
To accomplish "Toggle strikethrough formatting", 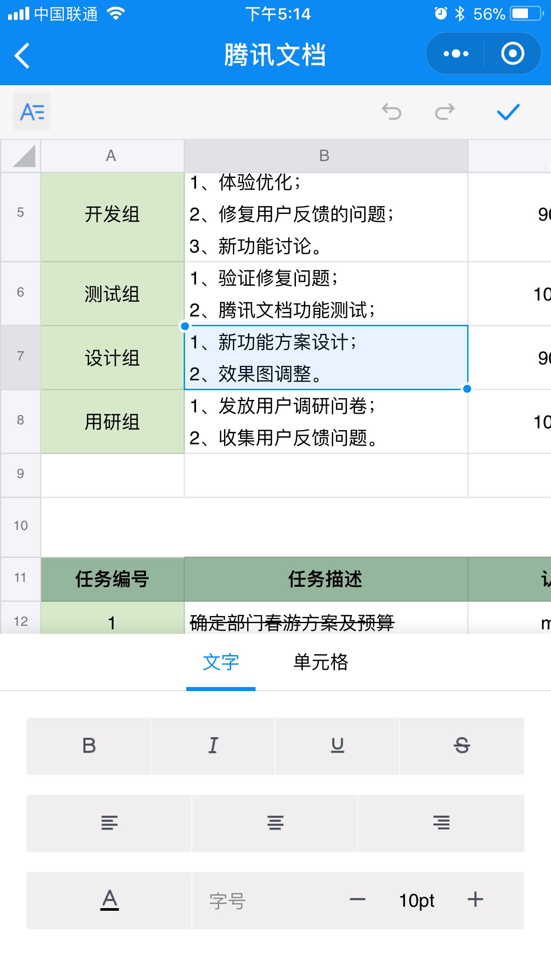I will (x=461, y=746).
